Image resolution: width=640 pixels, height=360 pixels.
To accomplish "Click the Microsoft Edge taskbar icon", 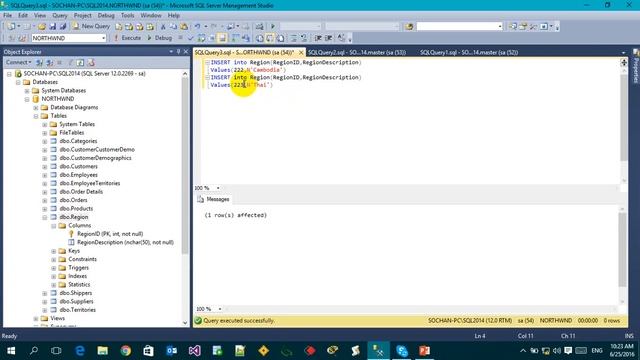I will [x=80, y=351].
